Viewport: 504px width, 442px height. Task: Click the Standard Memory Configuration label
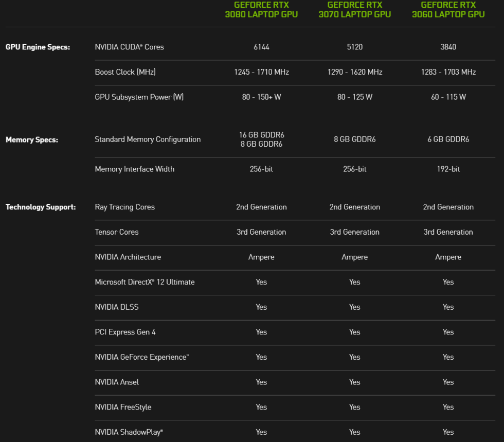[148, 139]
